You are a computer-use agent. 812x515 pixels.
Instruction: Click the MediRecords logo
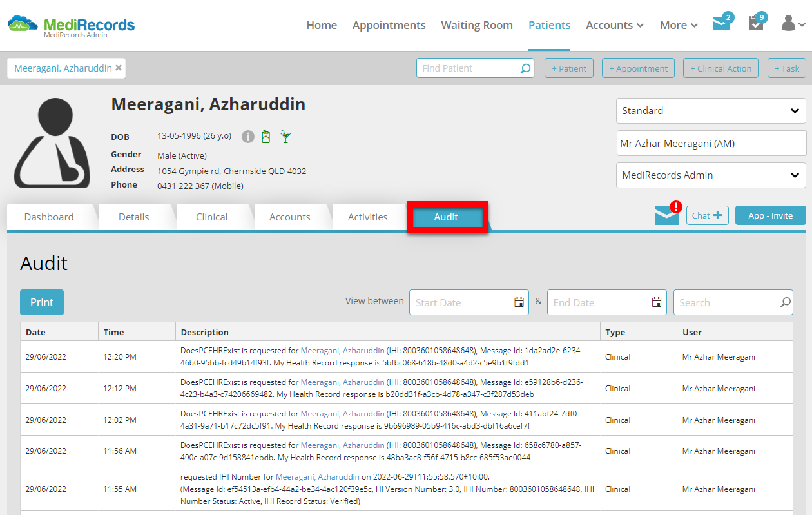click(71, 26)
